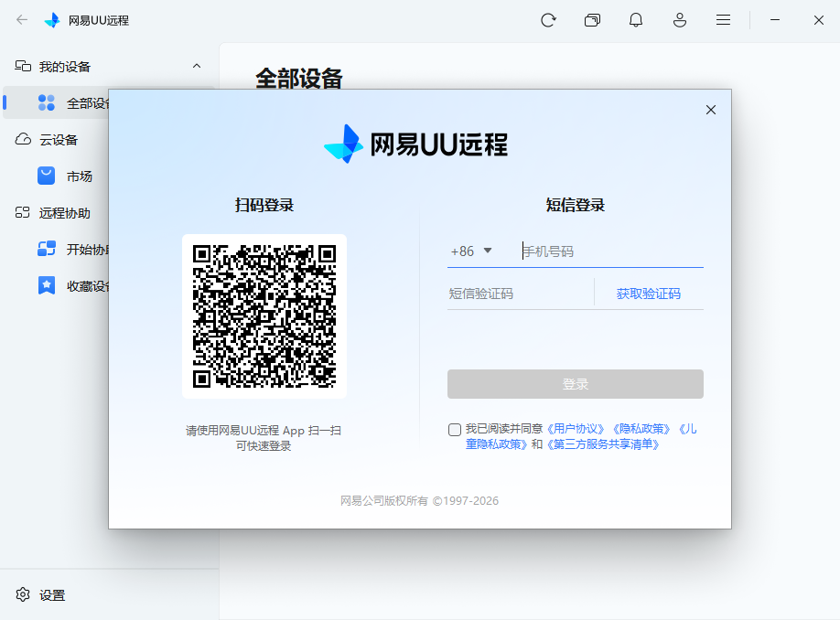Click the 扫码登录 heading
Viewport: 840px width, 620px height.
[264, 205]
